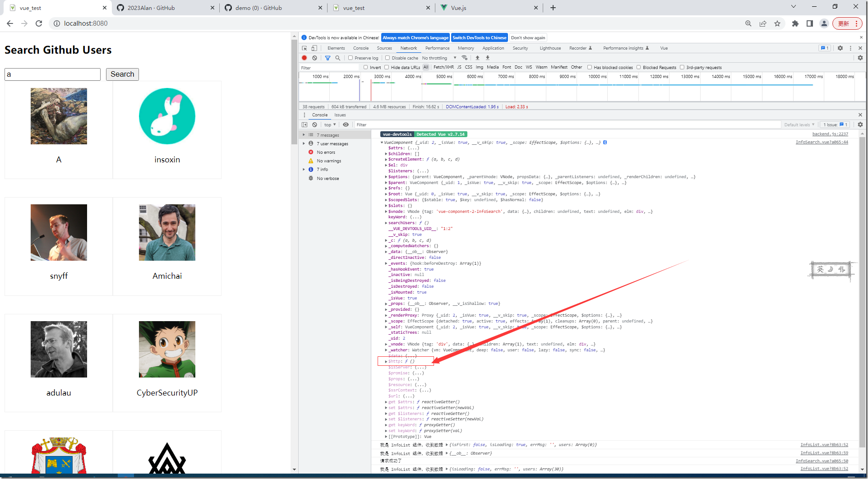This screenshot has width=868, height=479.
Task: Open the Network panel settings gear
Action: tap(860, 58)
